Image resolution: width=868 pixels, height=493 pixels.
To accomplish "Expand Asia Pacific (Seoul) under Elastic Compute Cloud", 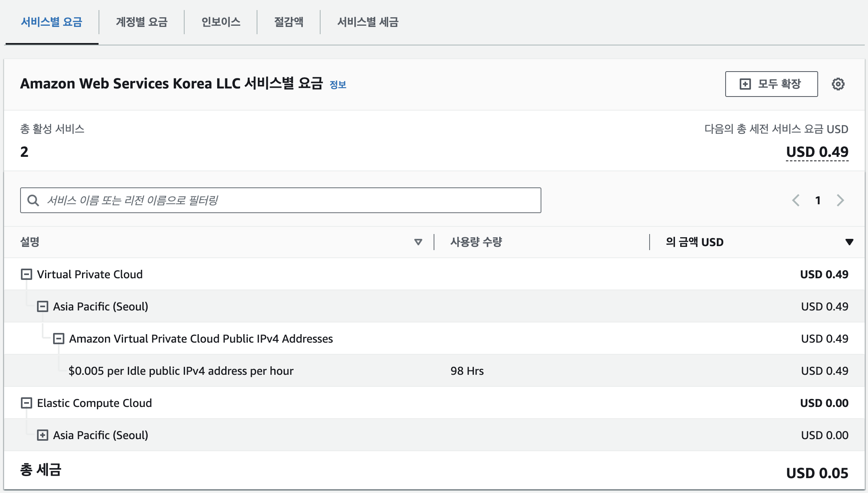I will 43,435.
